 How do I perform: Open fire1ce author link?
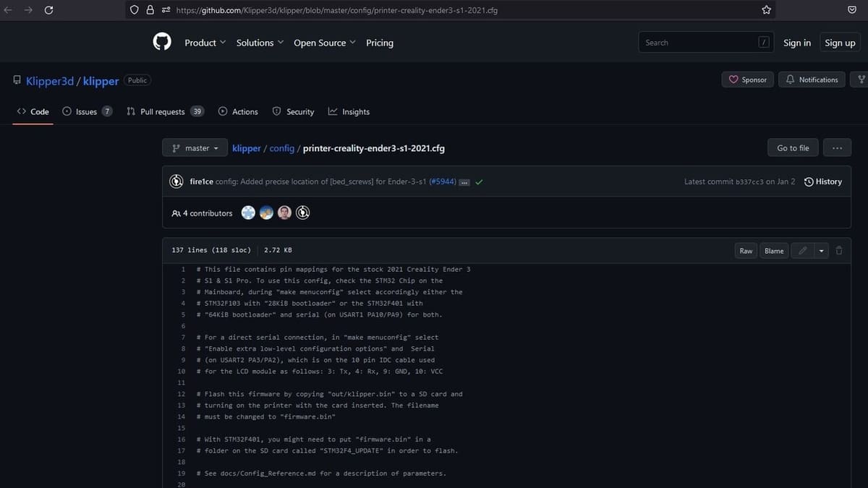pyautogui.click(x=201, y=181)
